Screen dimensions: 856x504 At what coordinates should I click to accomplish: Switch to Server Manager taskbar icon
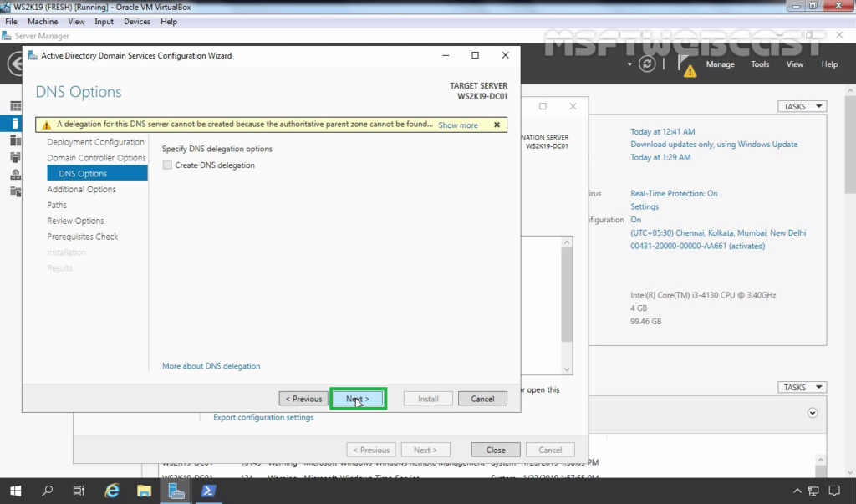click(176, 491)
